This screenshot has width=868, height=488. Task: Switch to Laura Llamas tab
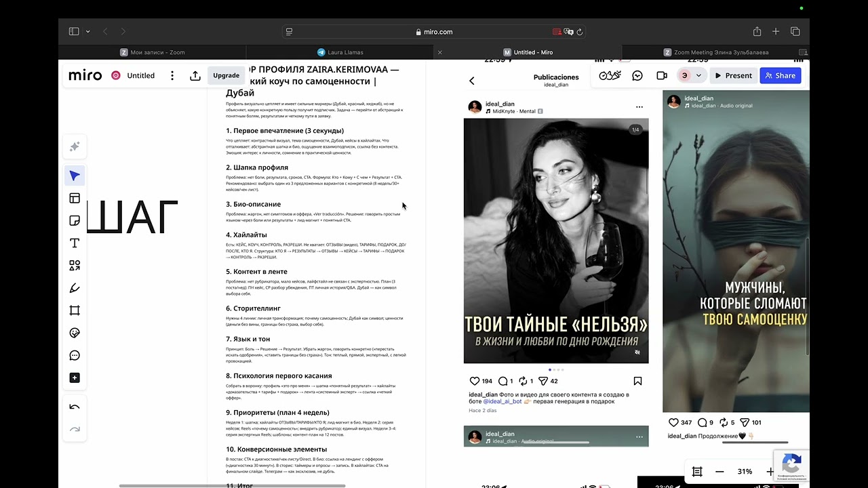340,52
